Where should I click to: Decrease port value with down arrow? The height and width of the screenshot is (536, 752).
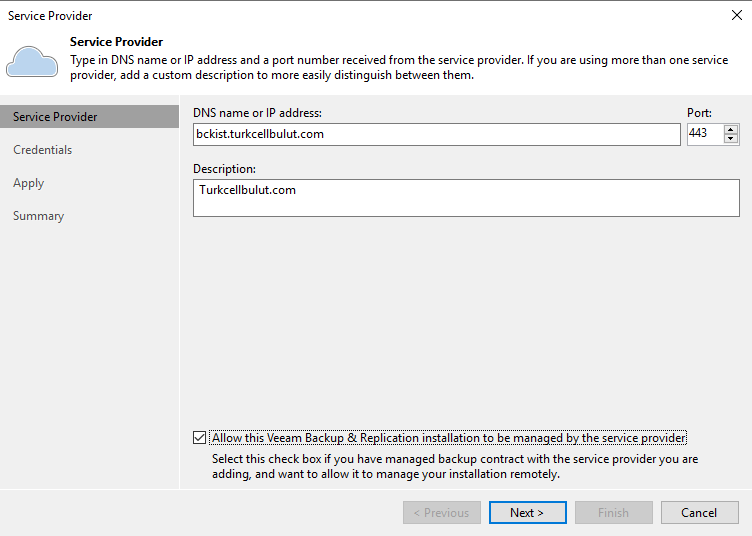731,139
